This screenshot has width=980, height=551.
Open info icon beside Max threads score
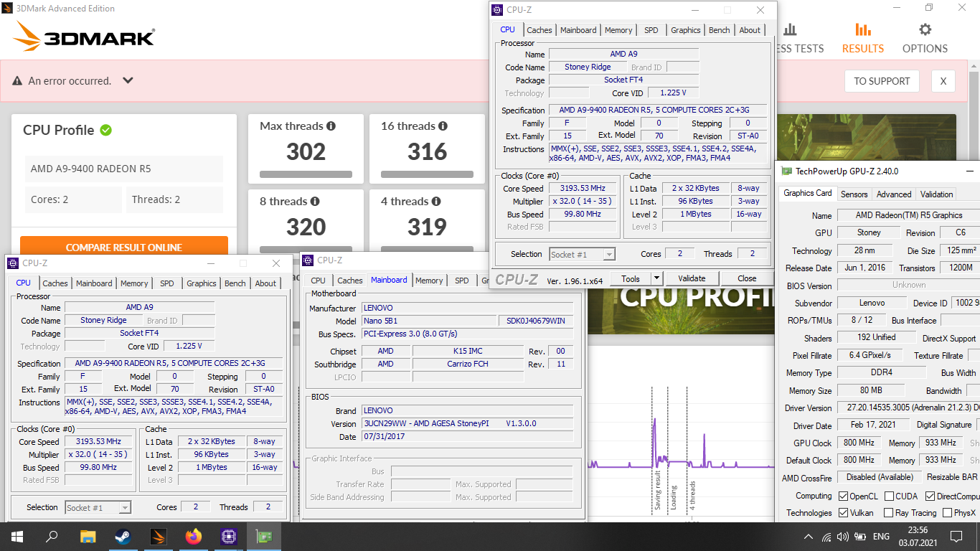tap(331, 126)
